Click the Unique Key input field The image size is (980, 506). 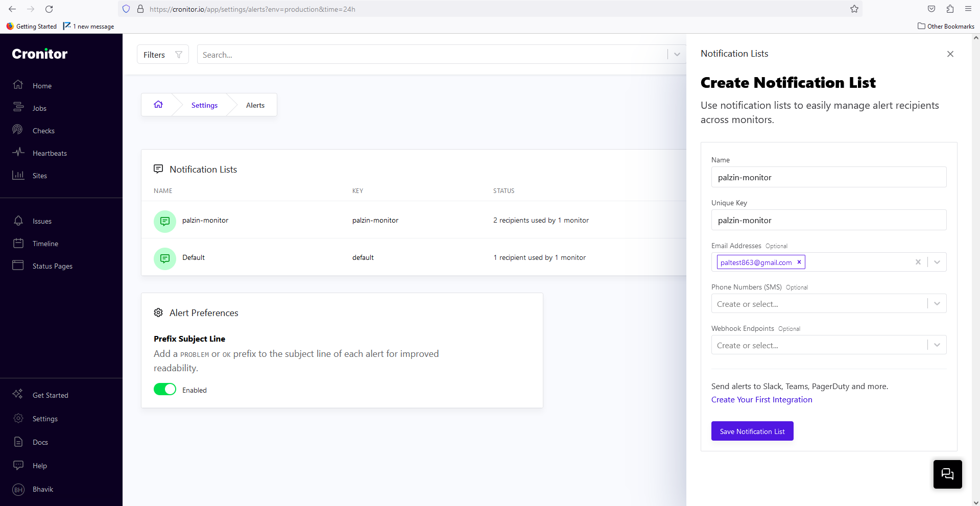coord(829,220)
